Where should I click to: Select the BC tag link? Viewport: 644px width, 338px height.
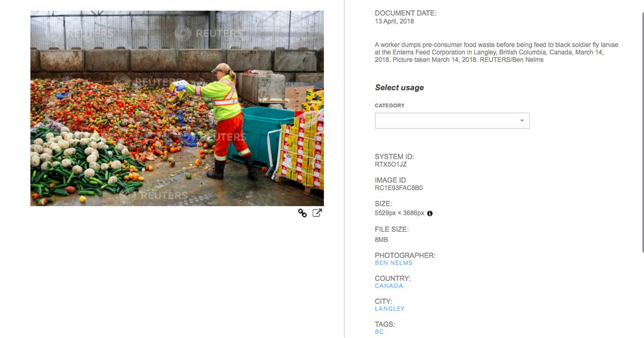379,331
